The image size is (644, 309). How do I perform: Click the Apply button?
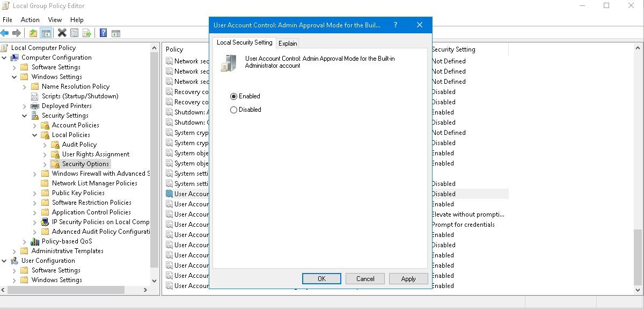click(x=408, y=278)
